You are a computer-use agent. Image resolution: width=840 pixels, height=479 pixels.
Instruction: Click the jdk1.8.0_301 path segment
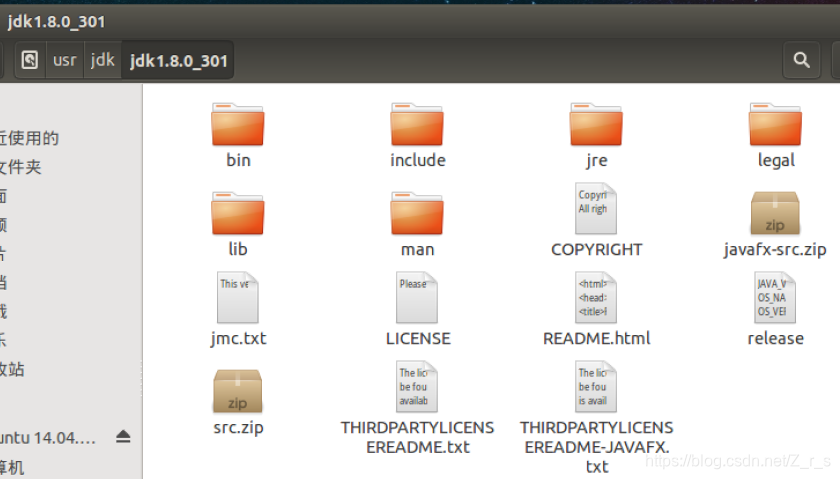tap(178, 61)
